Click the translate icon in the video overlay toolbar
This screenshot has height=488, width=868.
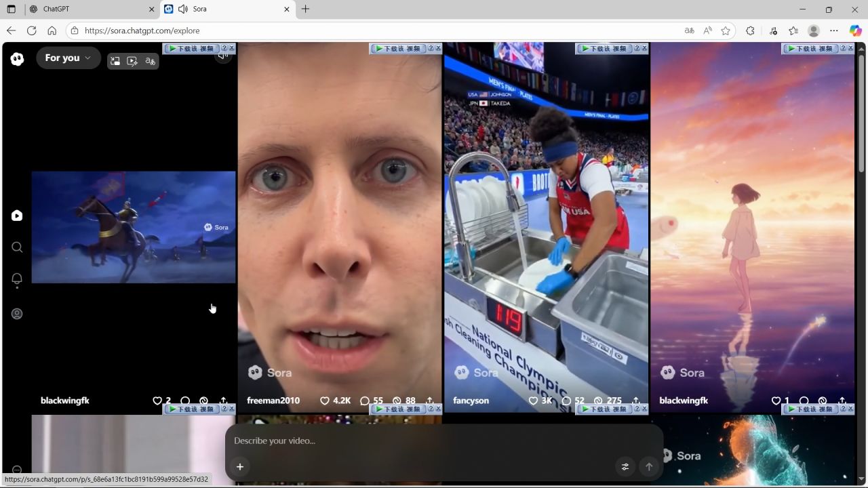(x=150, y=61)
